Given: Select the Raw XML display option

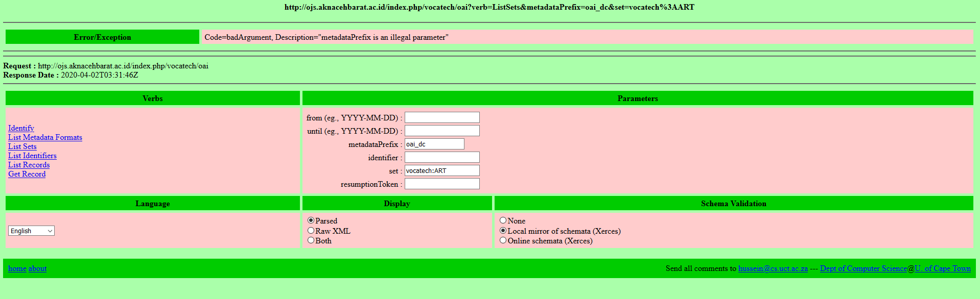Looking at the screenshot, I should [311, 231].
